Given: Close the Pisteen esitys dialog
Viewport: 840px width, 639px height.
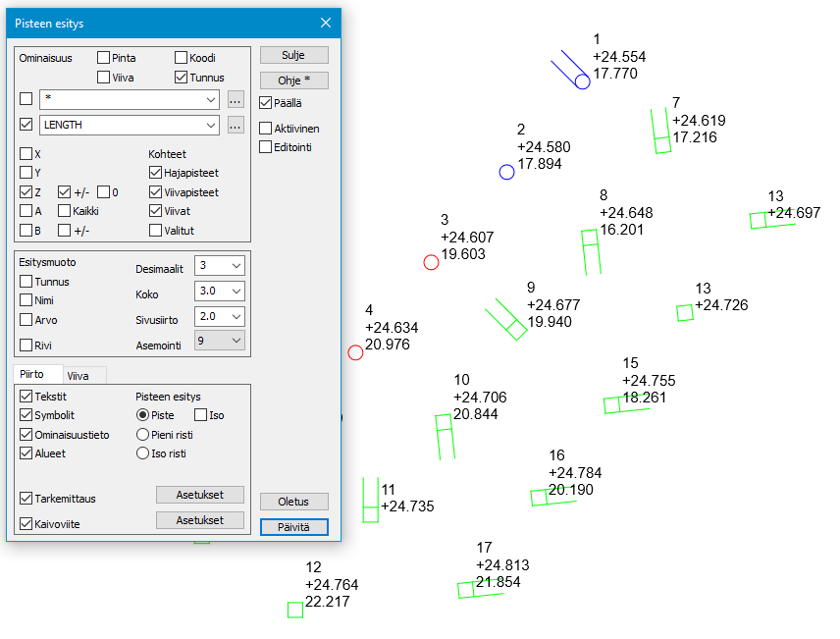Looking at the screenshot, I should coord(326,23).
